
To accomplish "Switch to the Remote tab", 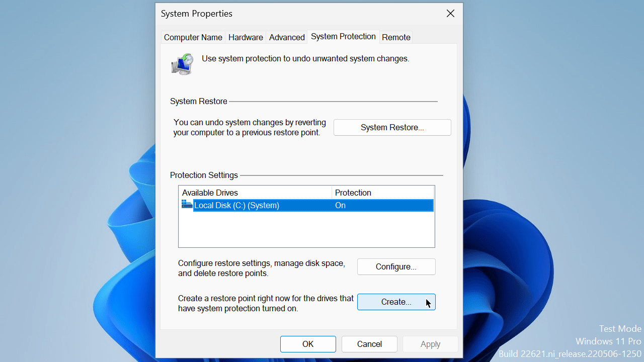I will (x=396, y=37).
